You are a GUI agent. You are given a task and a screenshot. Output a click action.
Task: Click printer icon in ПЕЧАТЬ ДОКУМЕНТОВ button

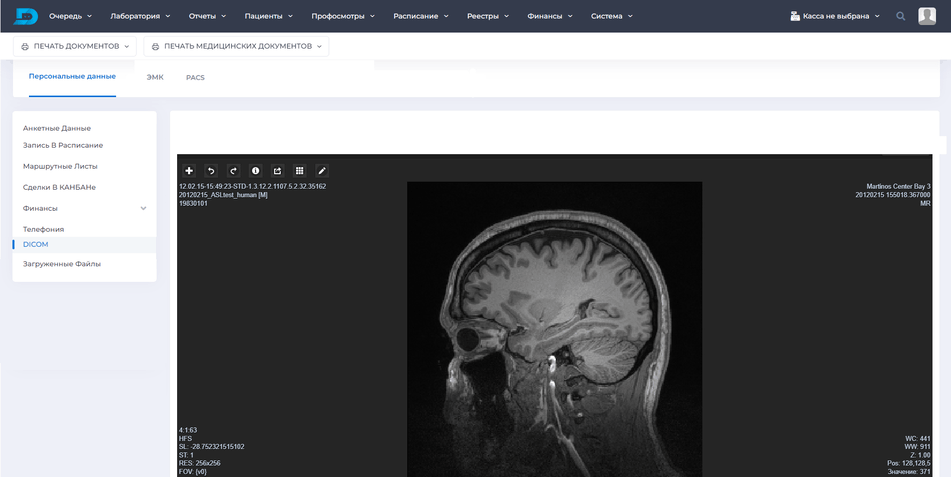click(25, 46)
